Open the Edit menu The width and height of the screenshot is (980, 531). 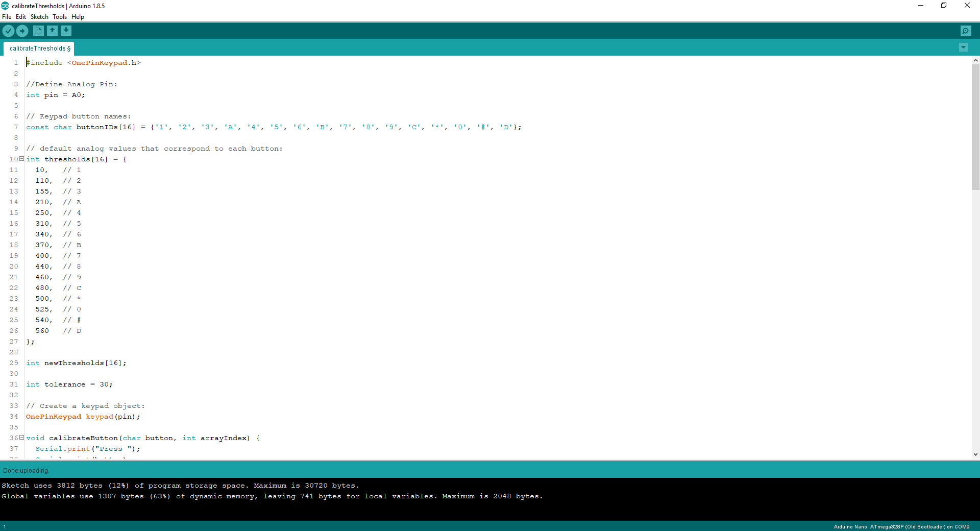pos(21,17)
